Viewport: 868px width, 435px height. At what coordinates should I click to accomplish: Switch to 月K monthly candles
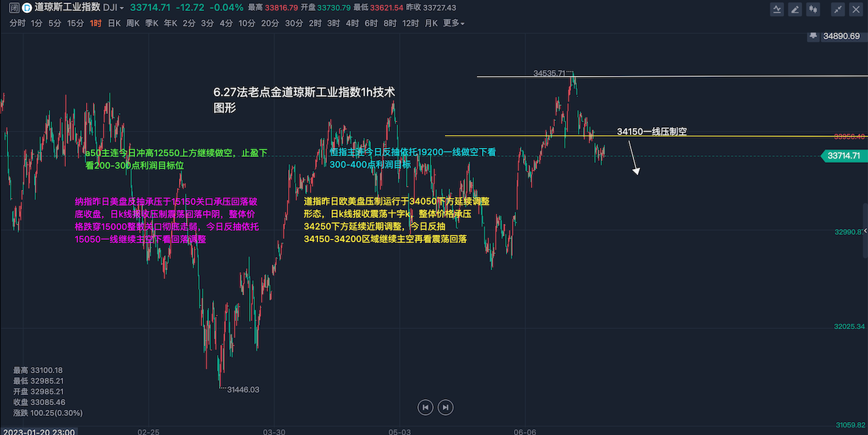tap(431, 23)
